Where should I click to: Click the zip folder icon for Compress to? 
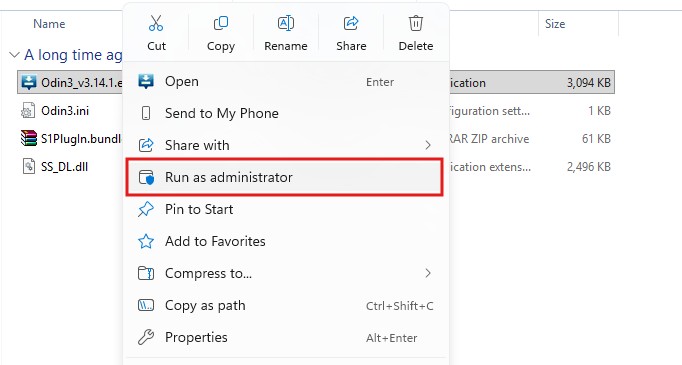146,273
